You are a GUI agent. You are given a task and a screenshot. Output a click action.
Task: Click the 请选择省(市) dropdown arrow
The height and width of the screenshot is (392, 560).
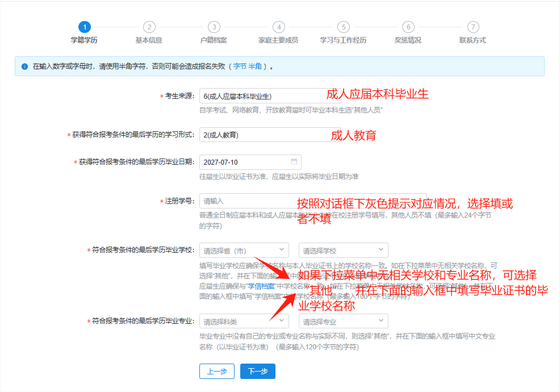[x=282, y=249]
